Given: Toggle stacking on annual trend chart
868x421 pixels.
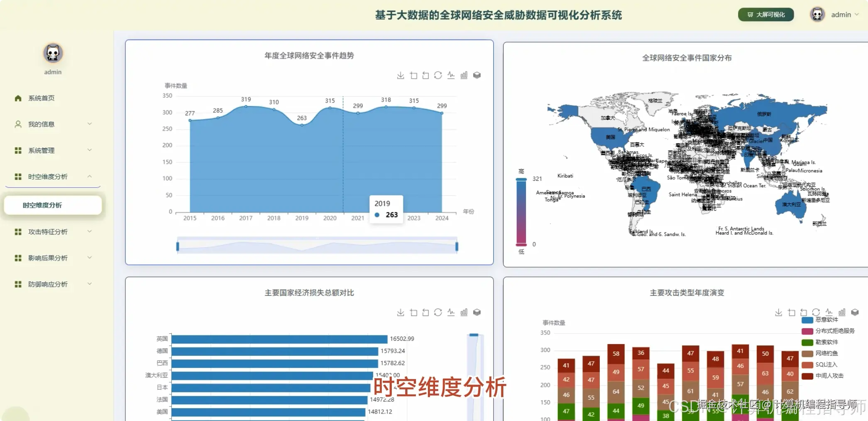Looking at the screenshot, I should point(477,75).
